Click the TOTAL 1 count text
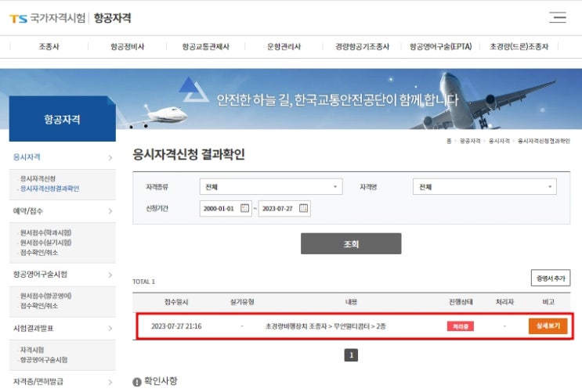This screenshot has height=392, width=582. (x=143, y=282)
